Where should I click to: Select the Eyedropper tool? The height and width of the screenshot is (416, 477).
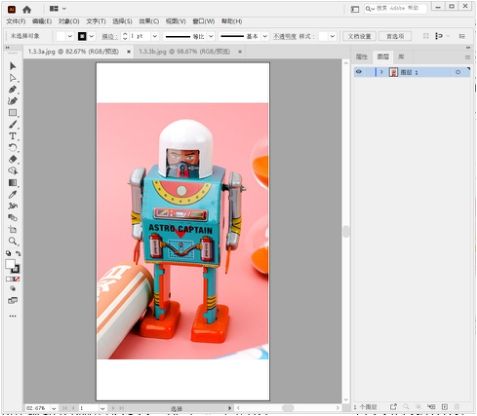pyautogui.click(x=13, y=194)
